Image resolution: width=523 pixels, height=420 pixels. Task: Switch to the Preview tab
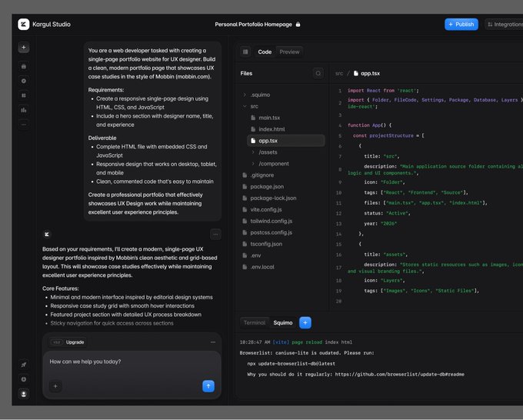289,52
